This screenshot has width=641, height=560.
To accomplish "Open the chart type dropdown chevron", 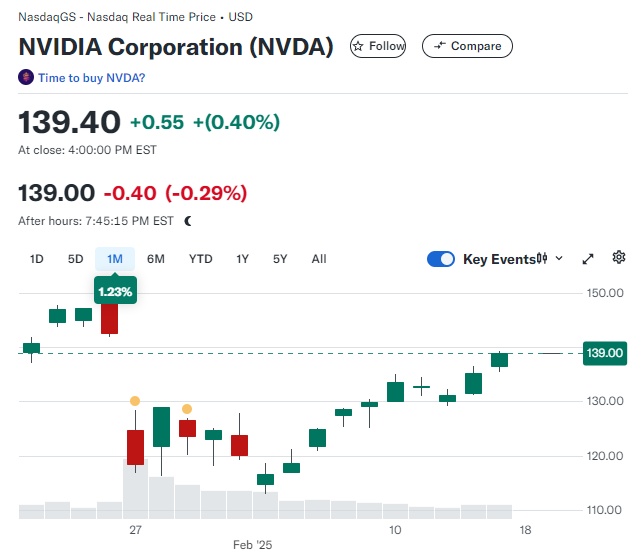I will pyautogui.click(x=559, y=259).
